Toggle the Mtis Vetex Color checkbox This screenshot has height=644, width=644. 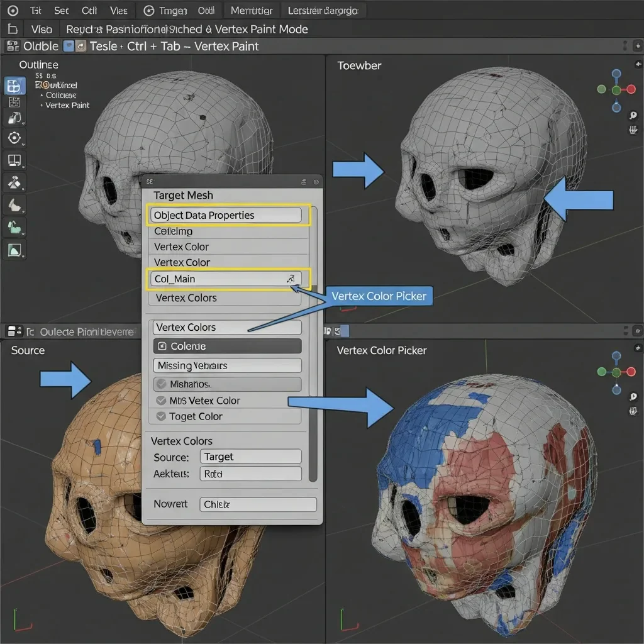click(x=161, y=401)
